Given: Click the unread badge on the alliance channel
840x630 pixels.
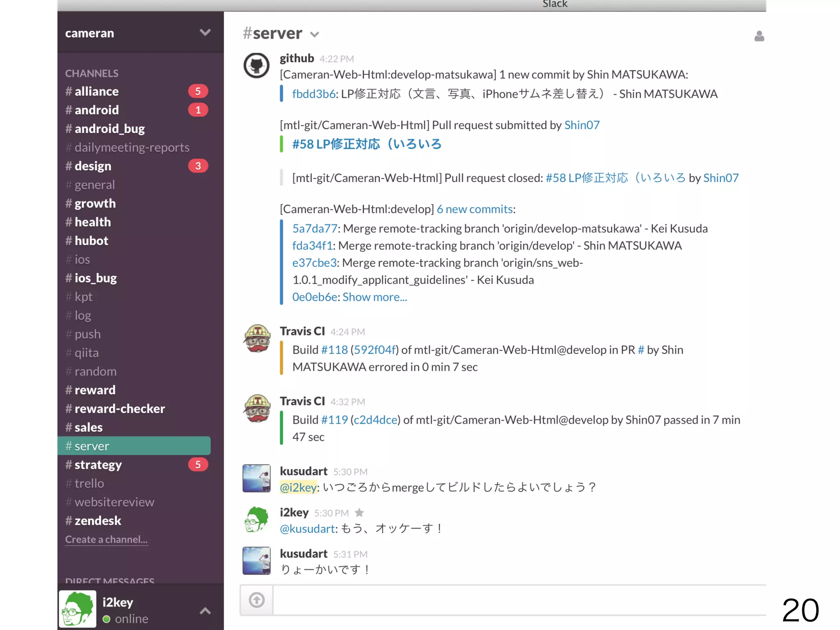Looking at the screenshot, I should click(198, 91).
